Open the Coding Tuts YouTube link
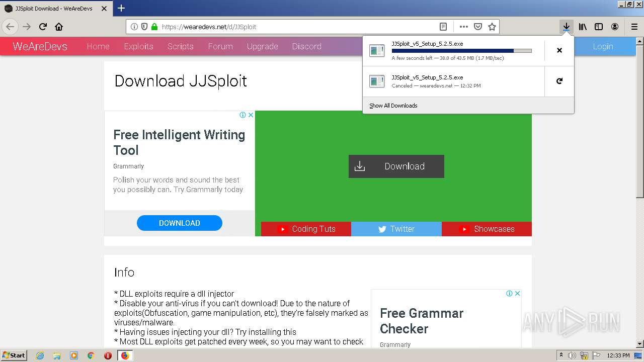The width and height of the screenshot is (644, 362). pos(306,229)
